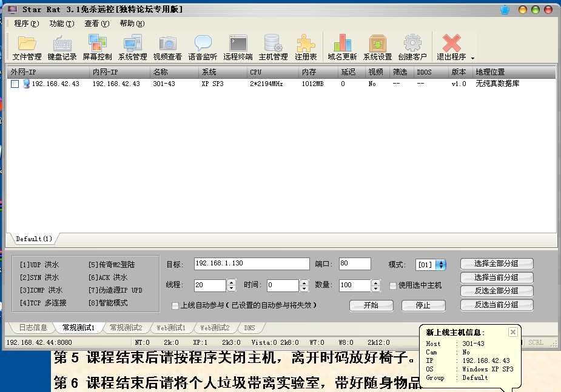Select the [4]TCP 多连接 attack option

[43, 303]
